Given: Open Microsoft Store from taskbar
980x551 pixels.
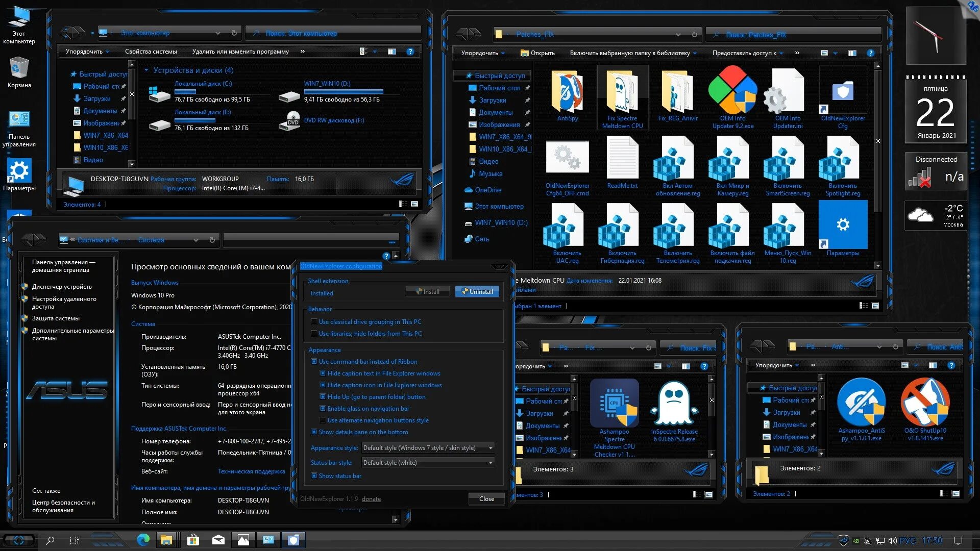Looking at the screenshot, I should [193, 540].
